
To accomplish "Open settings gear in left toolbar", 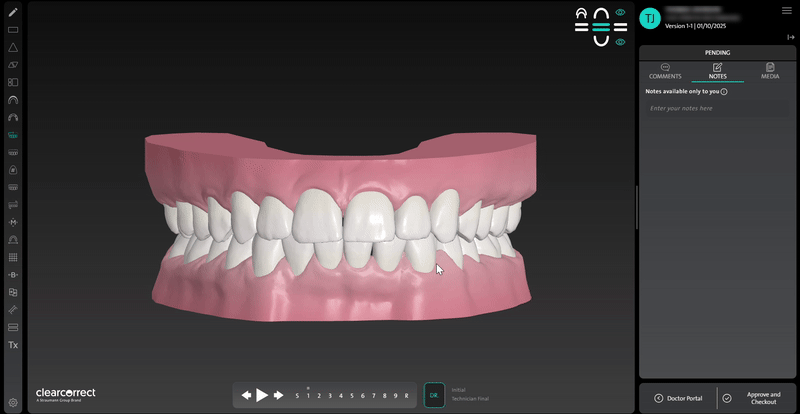I will tap(13, 402).
